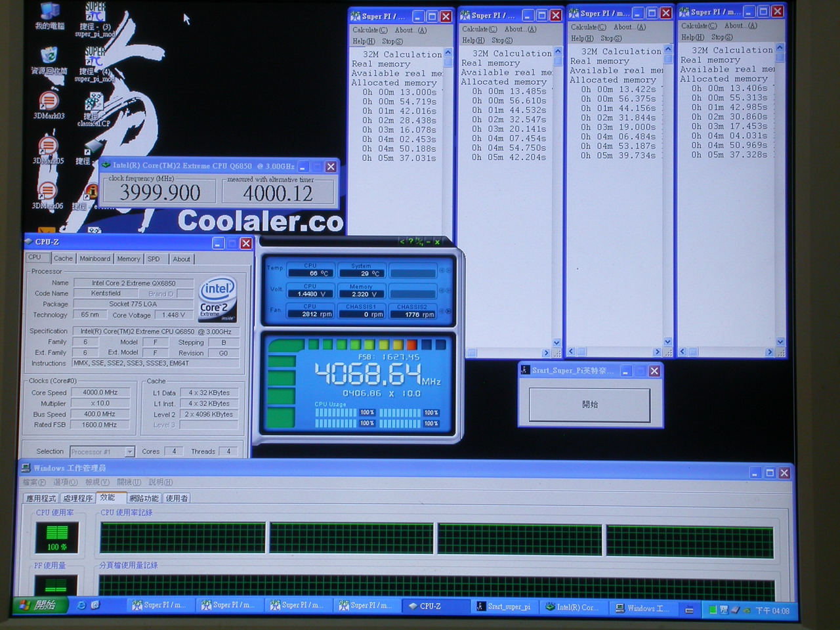The width and height of the screenshot is (840, 630).
Task: Click the back arrow in the monitor widget's title strip
Action: [402, 242]
